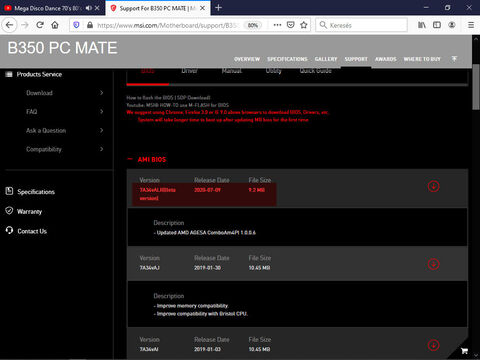
Task: Download BIOS version 7A34vAJ
Action: pos(433,264)
